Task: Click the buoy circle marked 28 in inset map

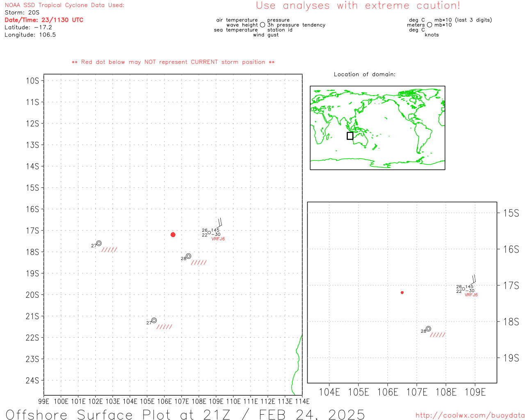Action: tap(428, 329)
